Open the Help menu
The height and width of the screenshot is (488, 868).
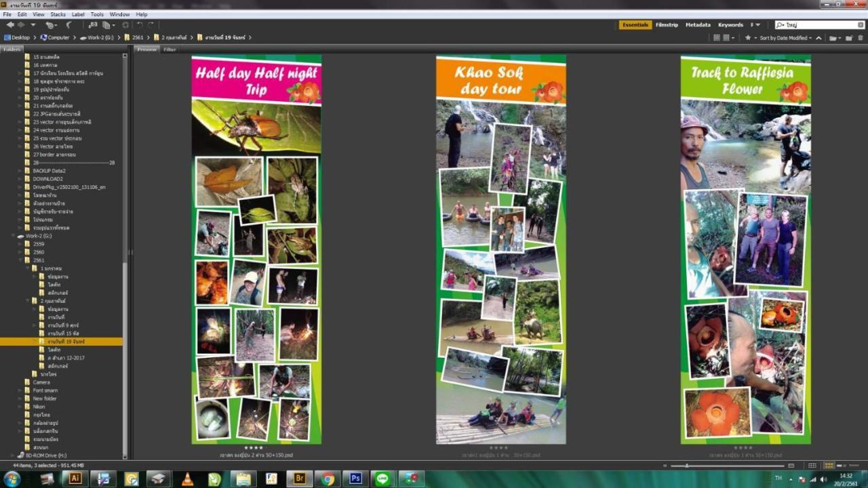141,14
